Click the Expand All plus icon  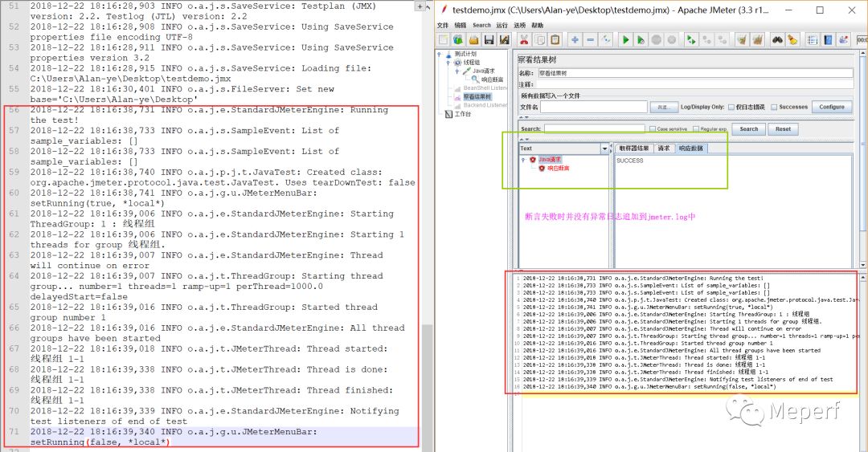coord(575,40)
